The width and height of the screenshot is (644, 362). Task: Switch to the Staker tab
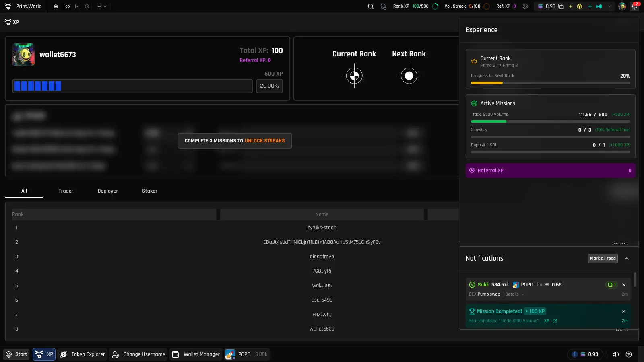(150, 191)
